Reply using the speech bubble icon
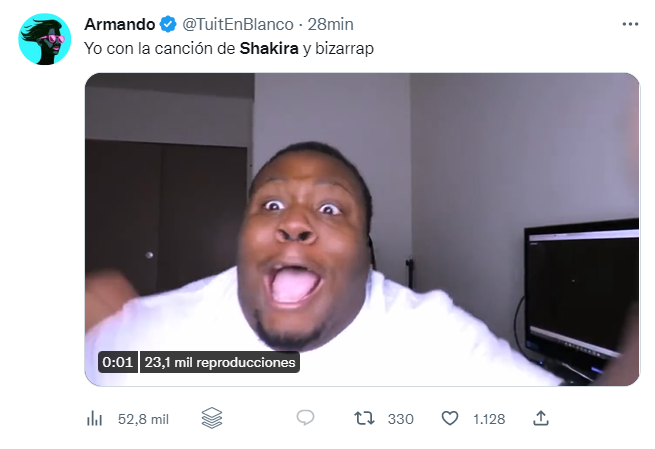 (305, 418)
